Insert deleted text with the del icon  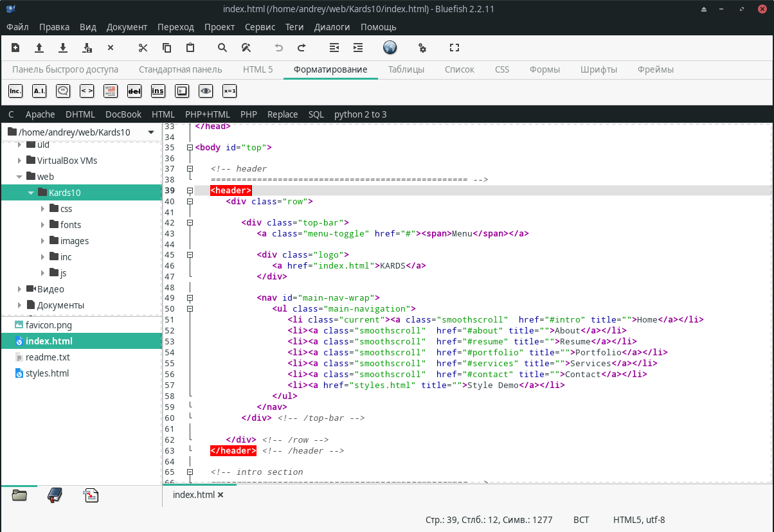point(134,91)
